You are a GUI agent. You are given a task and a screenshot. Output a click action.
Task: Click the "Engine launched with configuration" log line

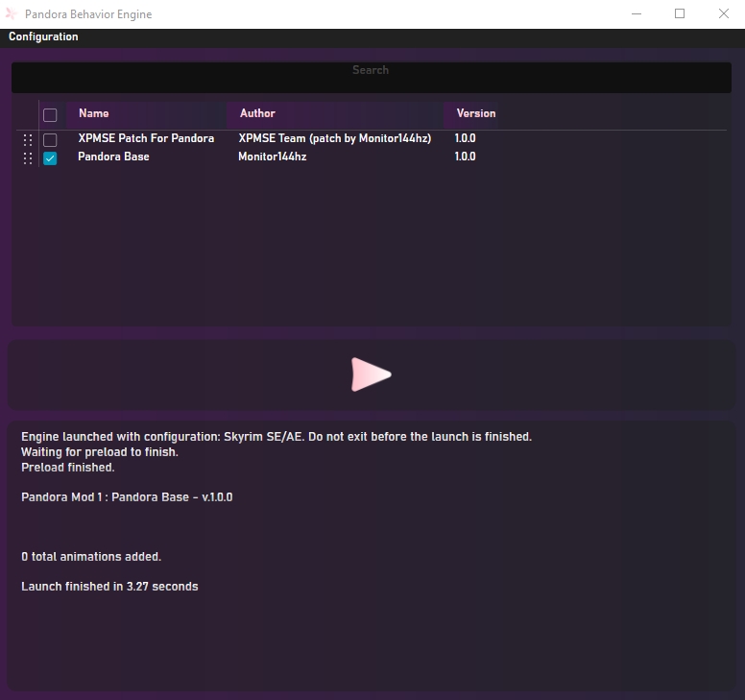coord(276,437)
